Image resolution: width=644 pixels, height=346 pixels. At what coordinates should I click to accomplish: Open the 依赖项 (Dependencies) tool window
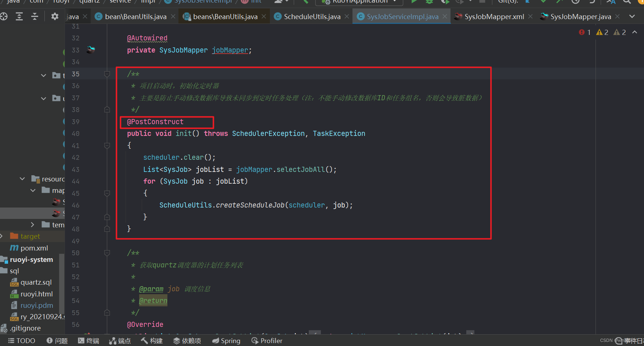coord(187,341)
